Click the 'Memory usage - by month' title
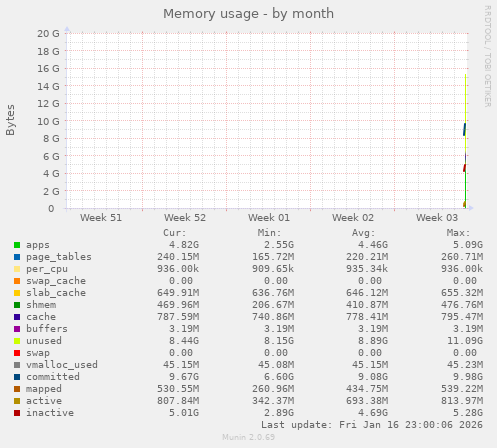The height and width of the screenshot is (448, 497). [x=248, y=14]
